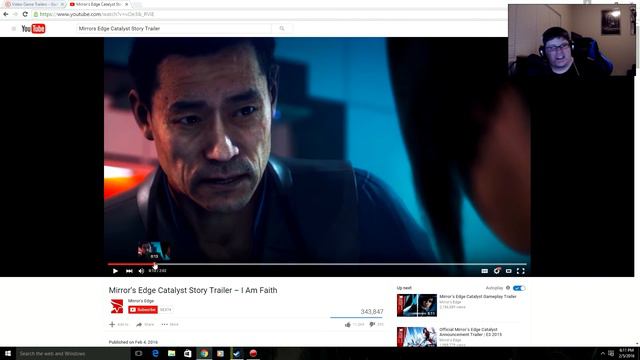
Task: Mute the video volume
Action: coord(141,271)
